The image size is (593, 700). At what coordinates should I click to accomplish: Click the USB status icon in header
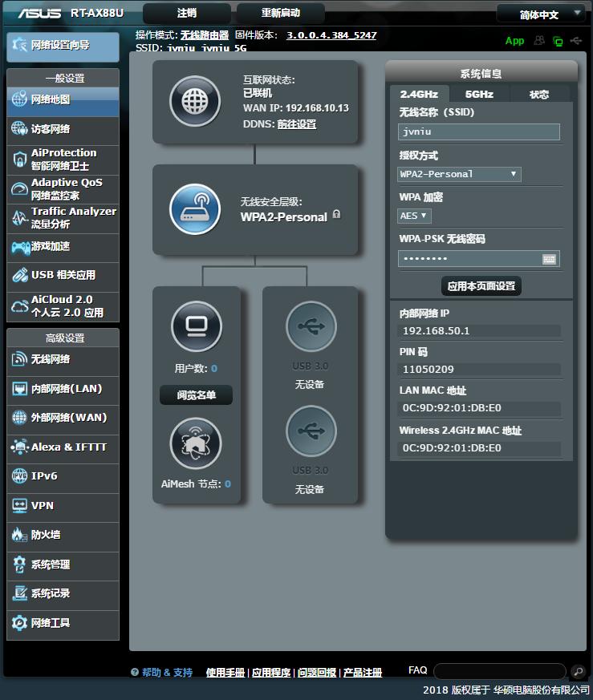coord(576,41)
